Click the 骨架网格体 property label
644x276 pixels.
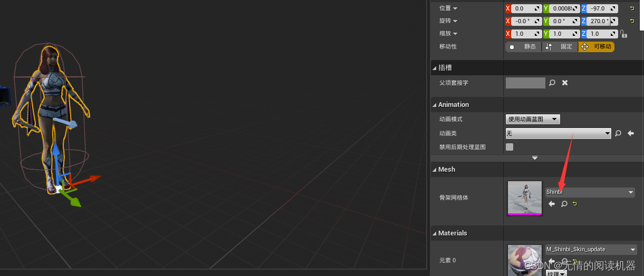click(454, 198)
